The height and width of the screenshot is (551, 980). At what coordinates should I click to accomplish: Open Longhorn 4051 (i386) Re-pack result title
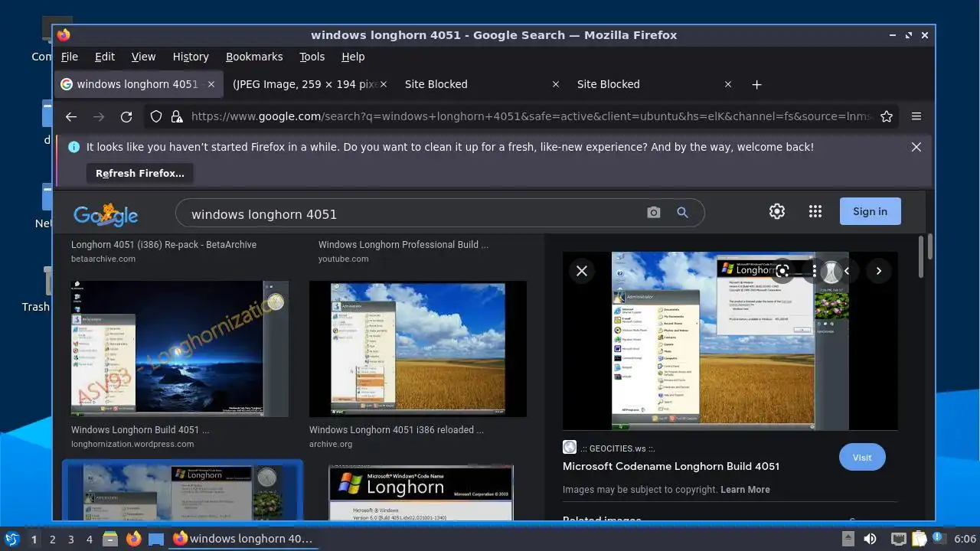point(164,245)
